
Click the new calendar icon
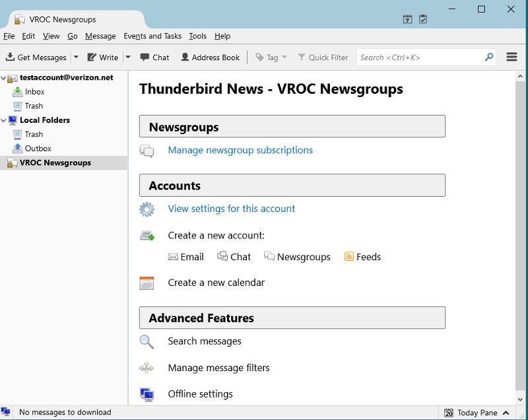147,283
